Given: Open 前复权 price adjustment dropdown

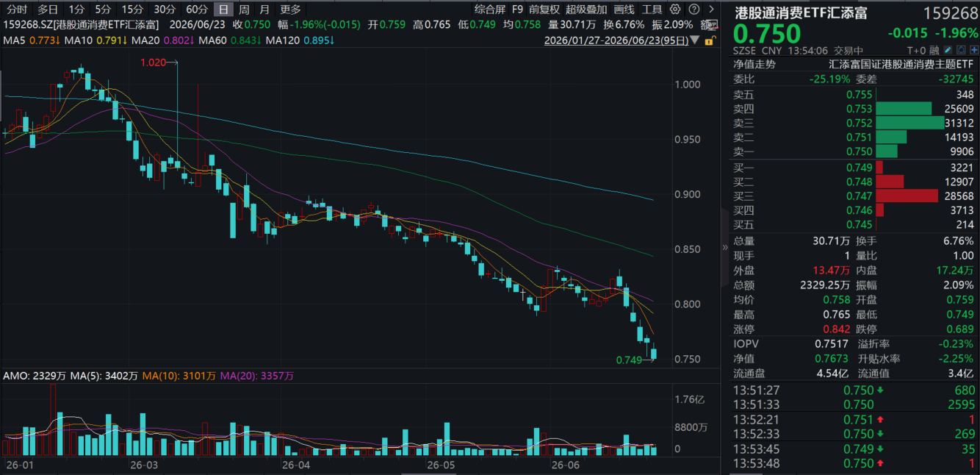Looking at the screenshot, I should (544, 10).
